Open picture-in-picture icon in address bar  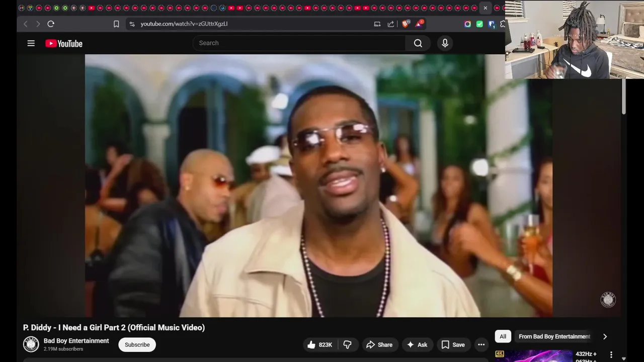[377, 24]
